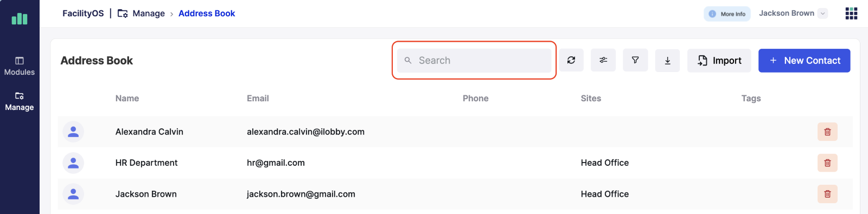Expand the Jackson Brown user dropdown

[x=823, y=14]
